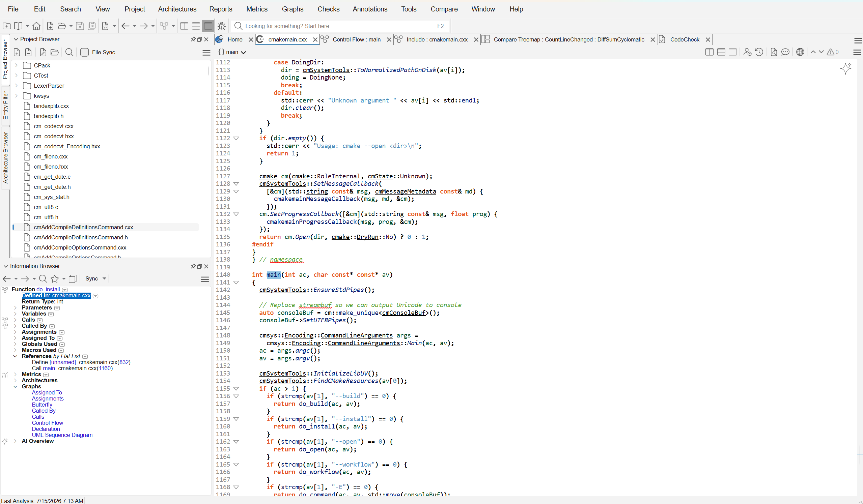Image resolution: width=863 pixels, height=504 pixels.
Task: Click the analyze project icon in the main toolbar
Action: tap(106, 26)
